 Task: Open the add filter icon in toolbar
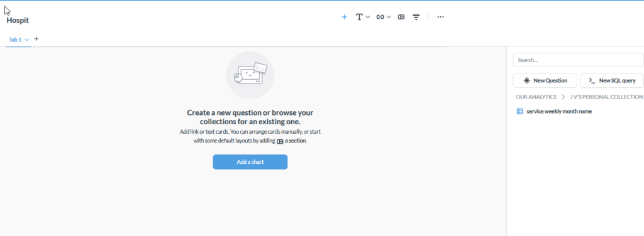[x=416, y=17]
